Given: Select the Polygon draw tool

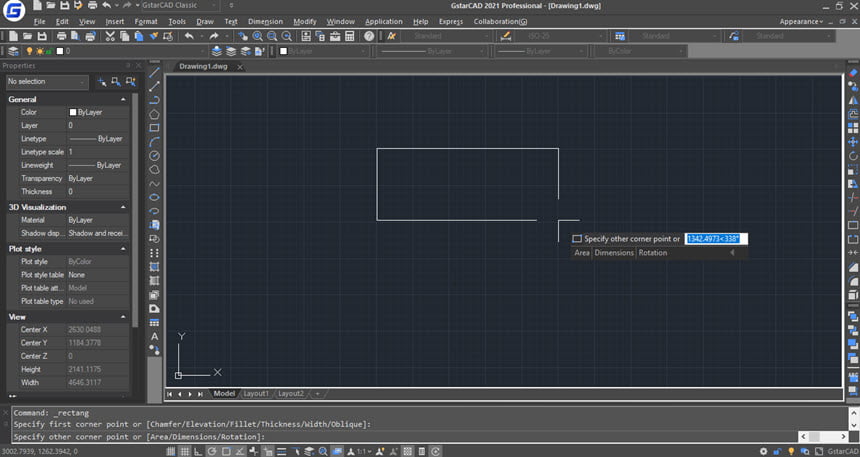Looking at the screenshot, I should pyautogui.click(x=154, y=114).
